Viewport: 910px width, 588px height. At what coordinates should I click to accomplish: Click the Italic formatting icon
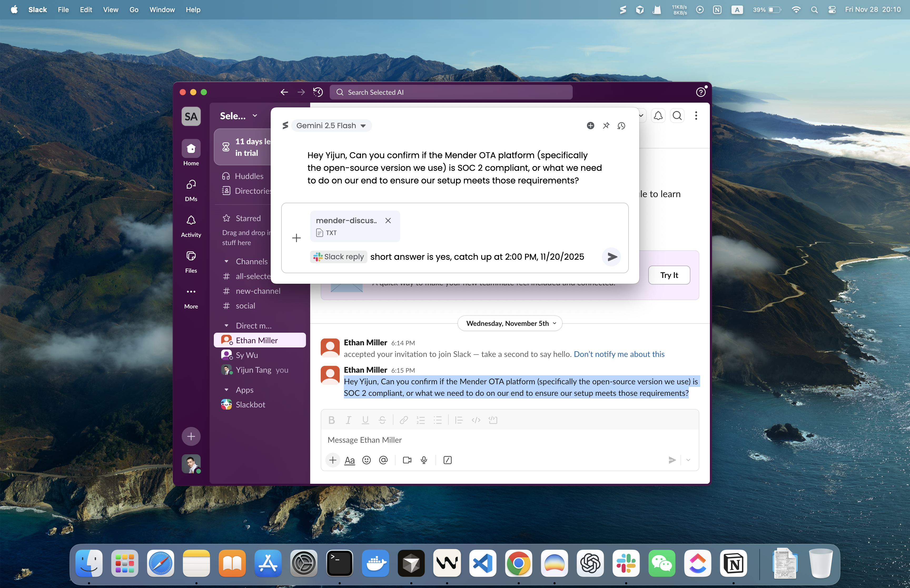[x=348, y=420]
